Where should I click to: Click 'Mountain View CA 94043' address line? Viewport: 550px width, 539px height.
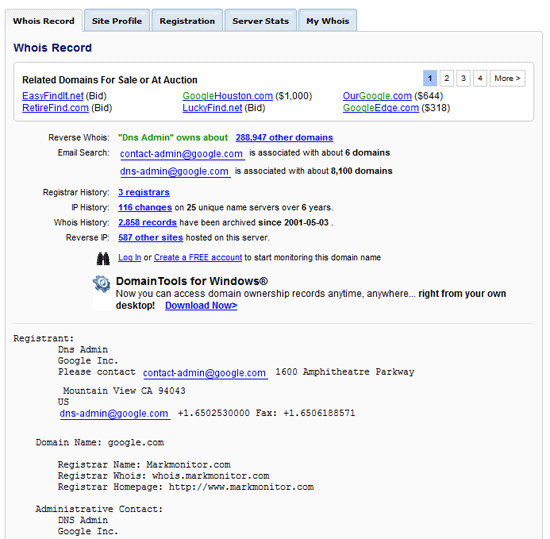coord(124,391)
